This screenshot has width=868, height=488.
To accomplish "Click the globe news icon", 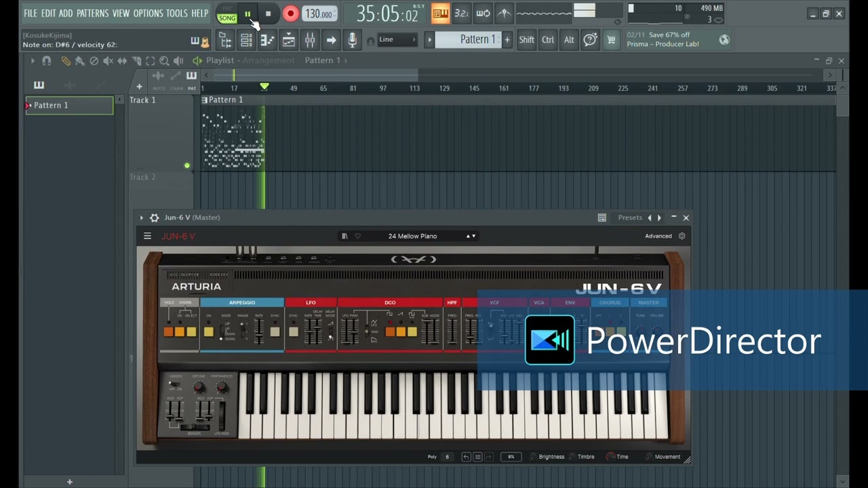I will point(724,40).
